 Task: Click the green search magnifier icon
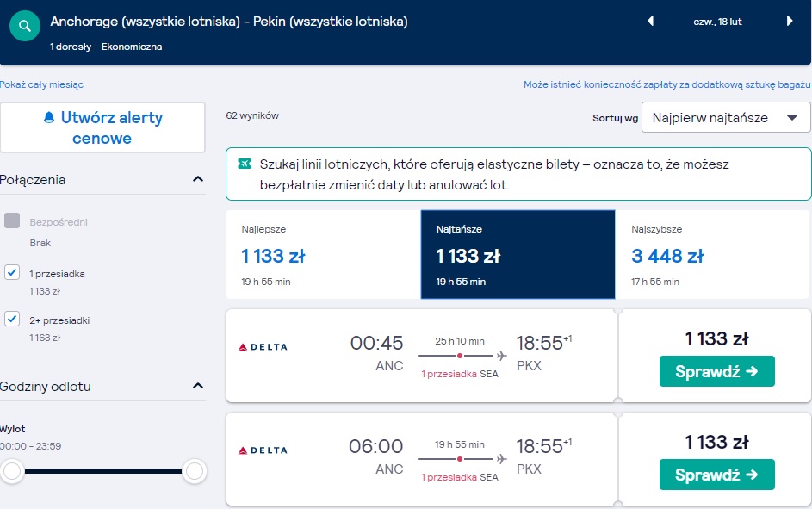pyautogui.click(x=25, y=26)
